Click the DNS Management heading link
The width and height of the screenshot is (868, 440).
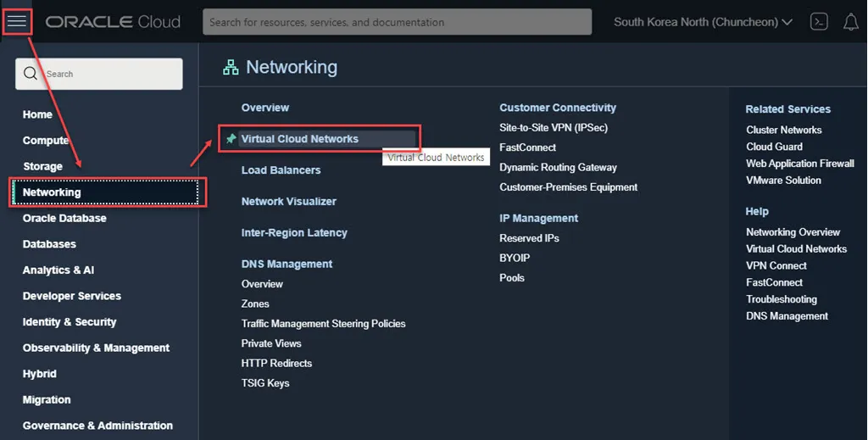pyautogui.click(x=287, y=264)
